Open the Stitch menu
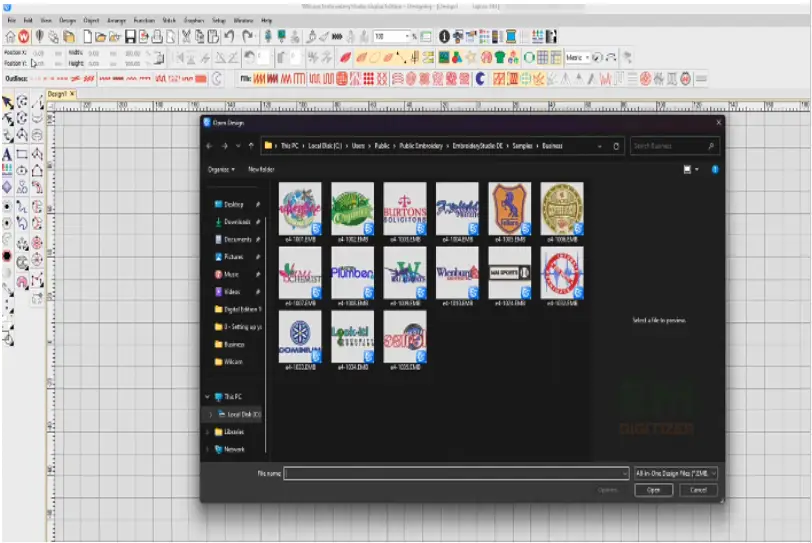The image size is (812, 543). pyautogui.click(x=169, y=20)
